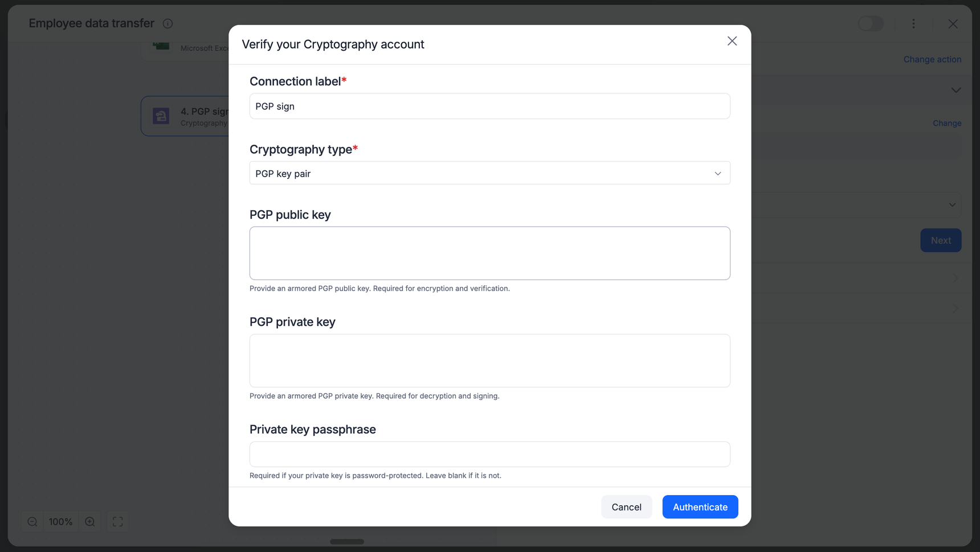Click the zoom in magnifier icon

click(x=90, y=522)
